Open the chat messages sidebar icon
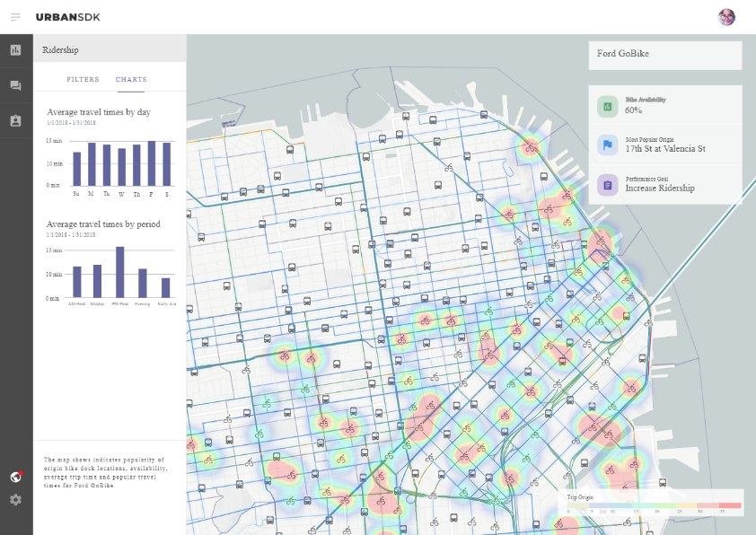Screen dimensions: 756x535 tap(16, 85)
